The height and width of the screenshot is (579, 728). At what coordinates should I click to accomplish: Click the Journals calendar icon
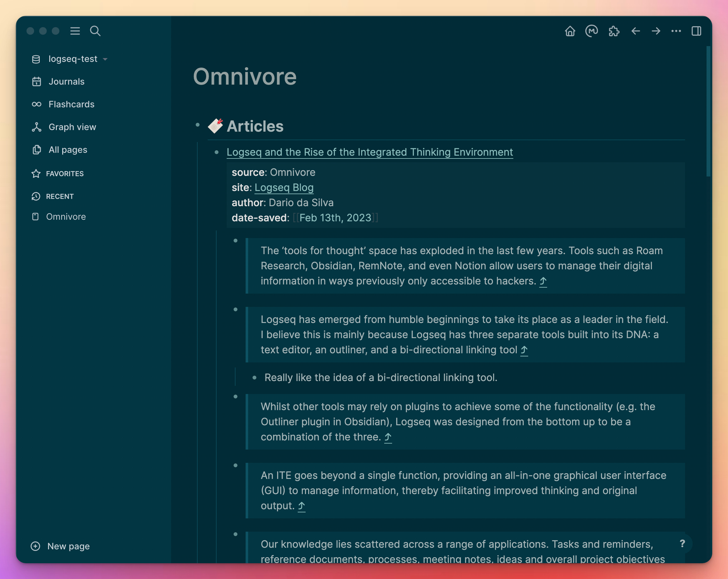(x=37, y=82)
